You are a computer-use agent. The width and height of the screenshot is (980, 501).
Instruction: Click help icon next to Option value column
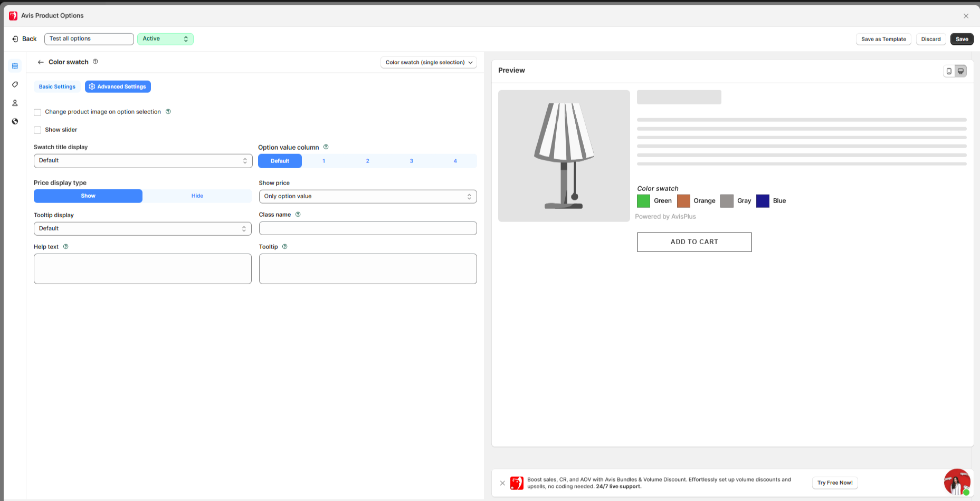(326, 147)
